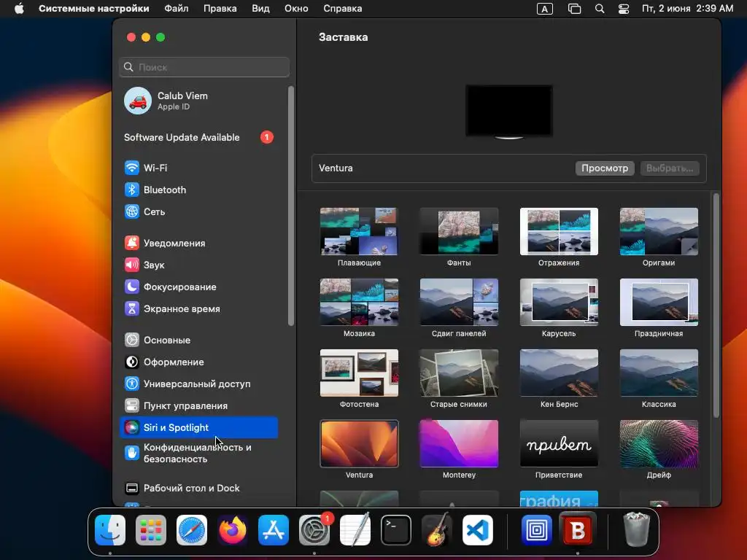Open Фокусирование focus settings

point(198,287)
